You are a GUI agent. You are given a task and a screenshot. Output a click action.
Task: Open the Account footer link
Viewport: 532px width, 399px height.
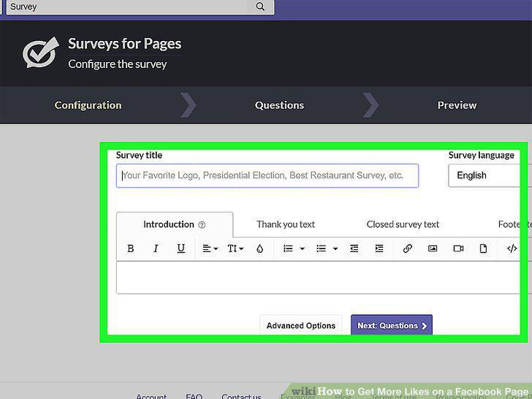click(151, 396)
